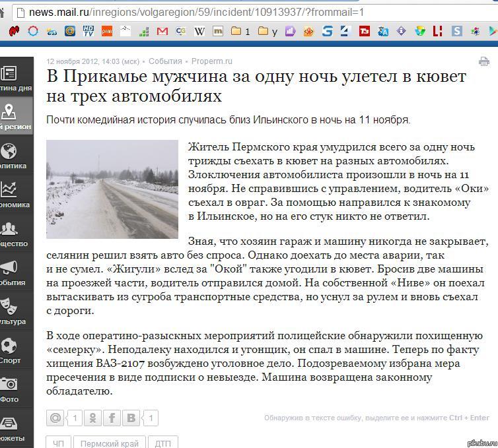Share the article on Odnoklassniki
Image resolution: width=498 pixels, height=448 pixels.
(92, 418)
